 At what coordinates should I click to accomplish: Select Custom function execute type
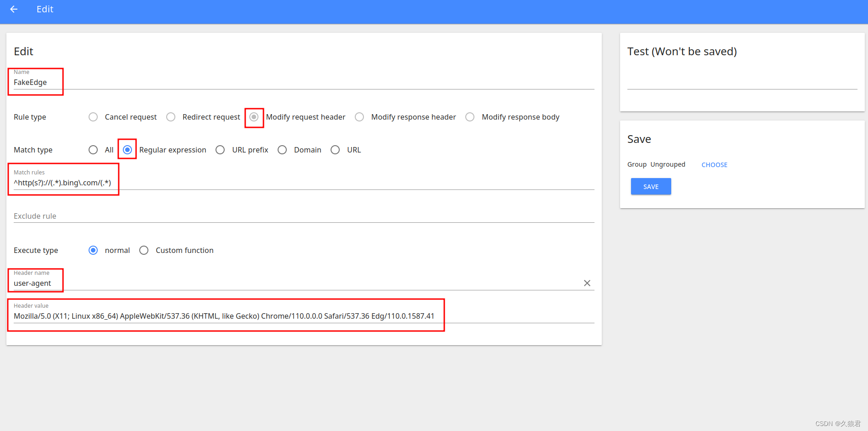point(144,250)
